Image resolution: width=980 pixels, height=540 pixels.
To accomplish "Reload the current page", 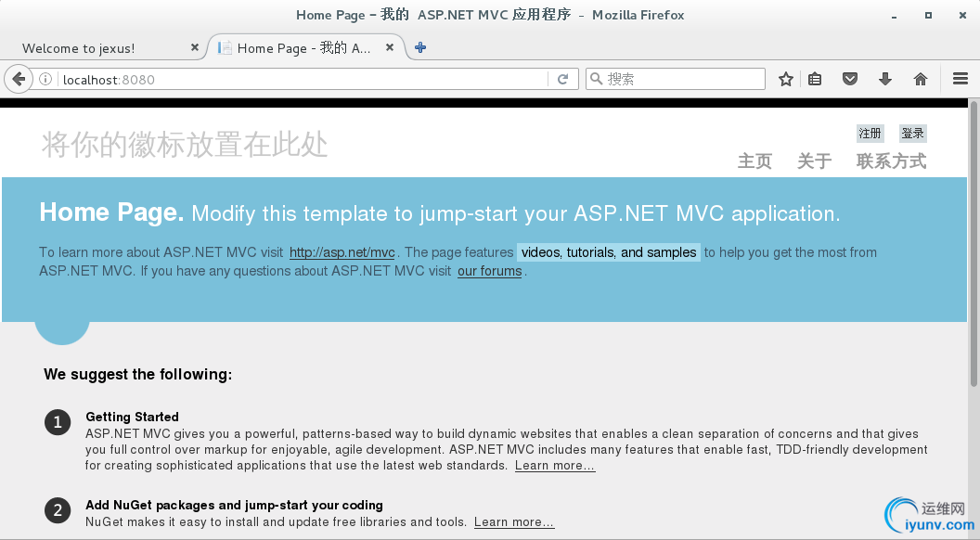I will [x=562, y=80].
